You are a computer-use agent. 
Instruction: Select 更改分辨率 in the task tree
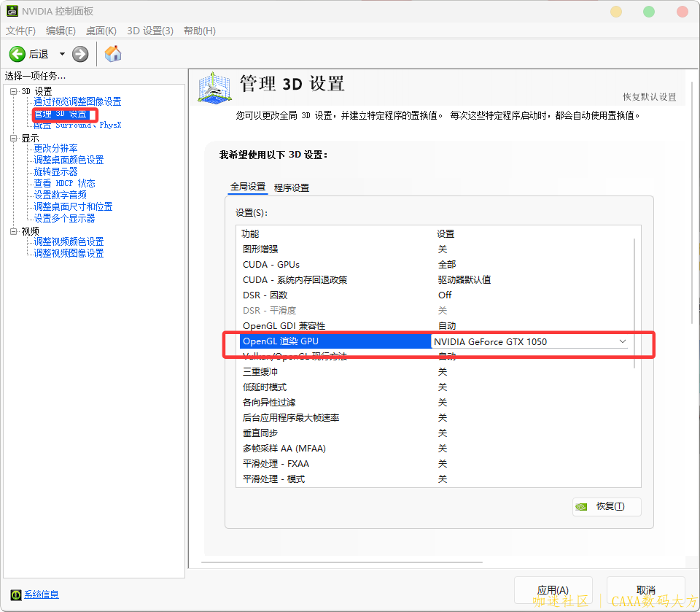click(x=55, y=148)
